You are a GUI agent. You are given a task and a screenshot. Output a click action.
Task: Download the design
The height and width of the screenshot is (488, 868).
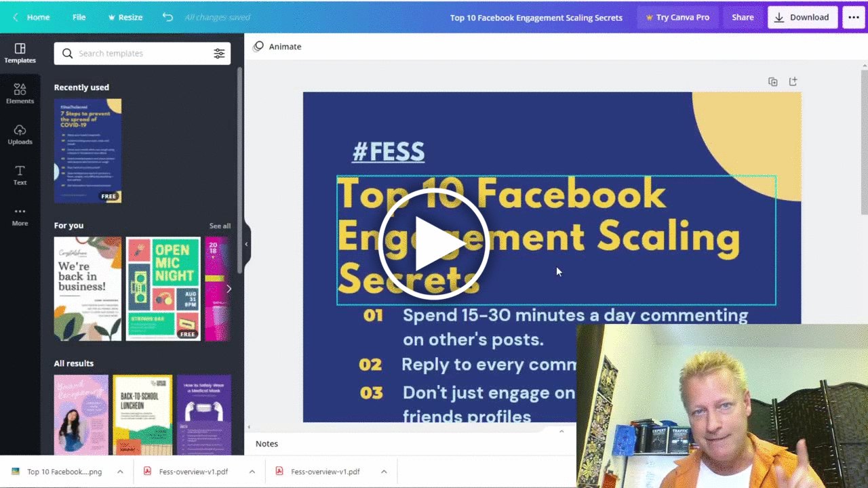click(x=802, y=17)
